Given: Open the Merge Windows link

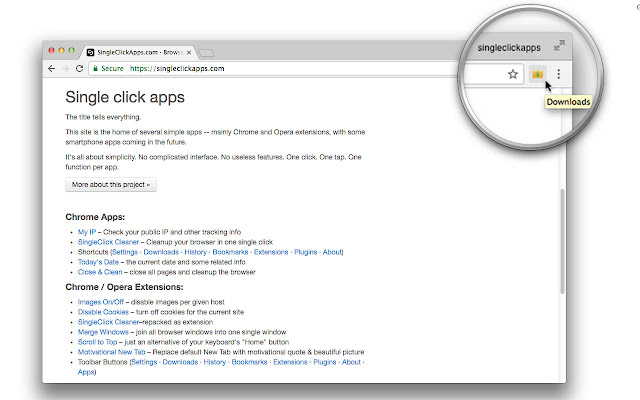Looking at the screenshot, I should point(103,332).
